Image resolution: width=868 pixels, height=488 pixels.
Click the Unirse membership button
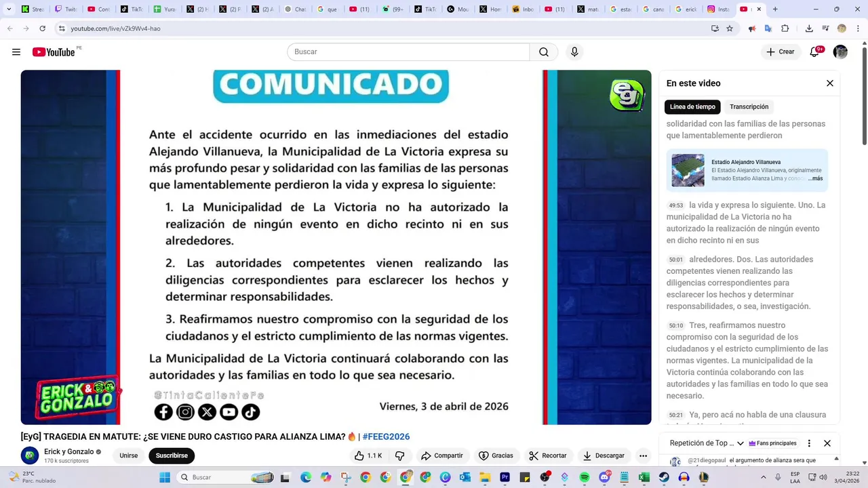pyautogui.click(x=129, y=456)
